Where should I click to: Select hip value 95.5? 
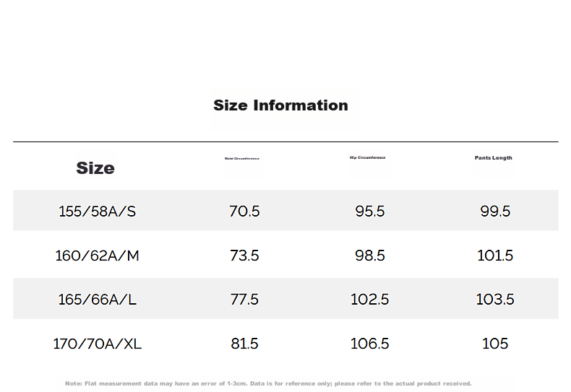coord(370,212)
